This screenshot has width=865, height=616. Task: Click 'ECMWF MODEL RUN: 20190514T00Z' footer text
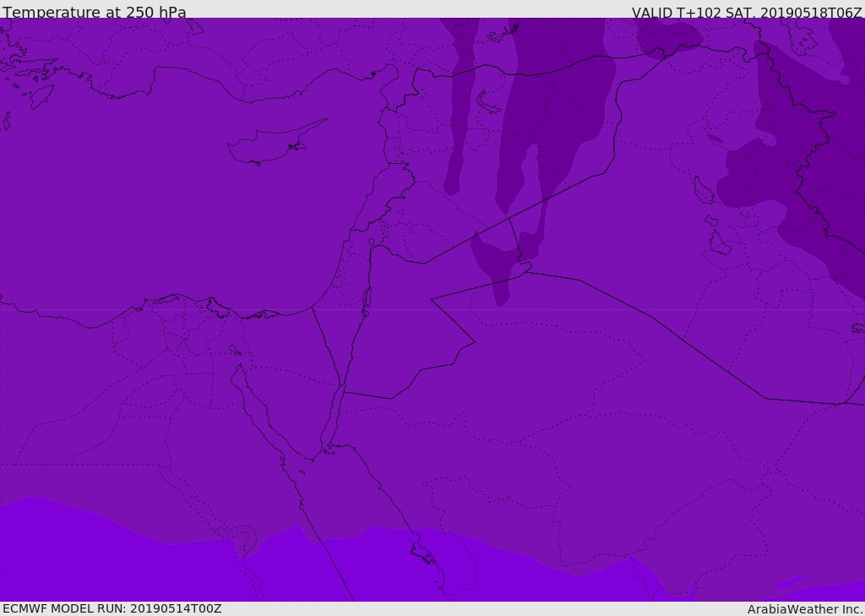click(x=112, y=608)
